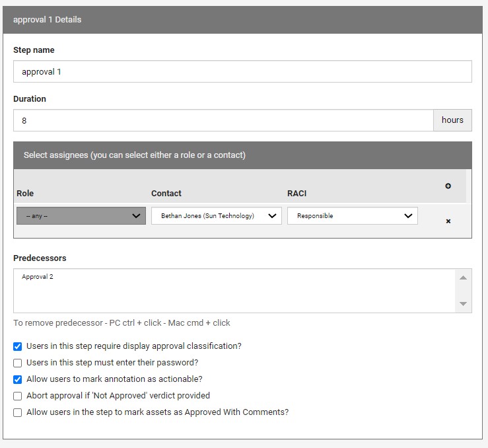The height and width of the screenshot is (448, 488).
Task: Open Contact dropdown showing Bethan Jones
Action: pyautogui.click(x=216, y=216)
